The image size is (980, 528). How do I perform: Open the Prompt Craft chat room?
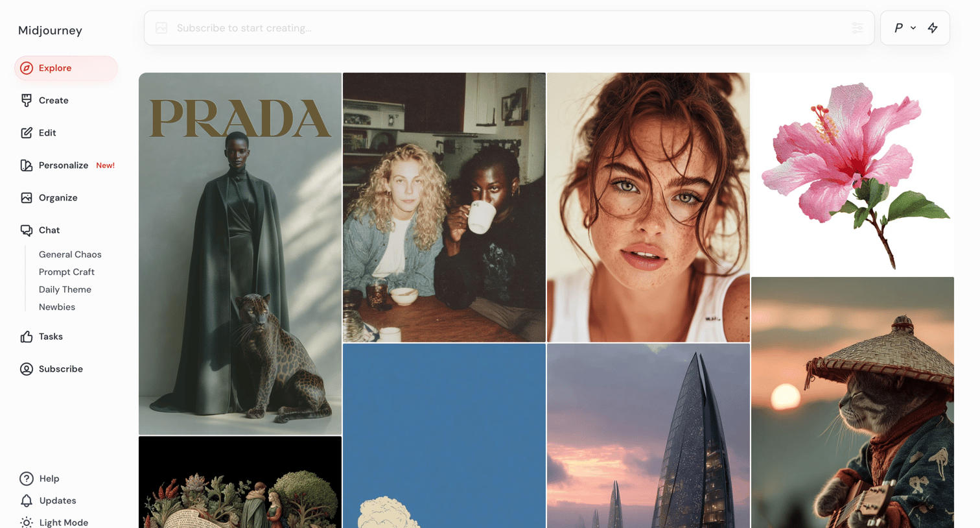coord(67,272)
